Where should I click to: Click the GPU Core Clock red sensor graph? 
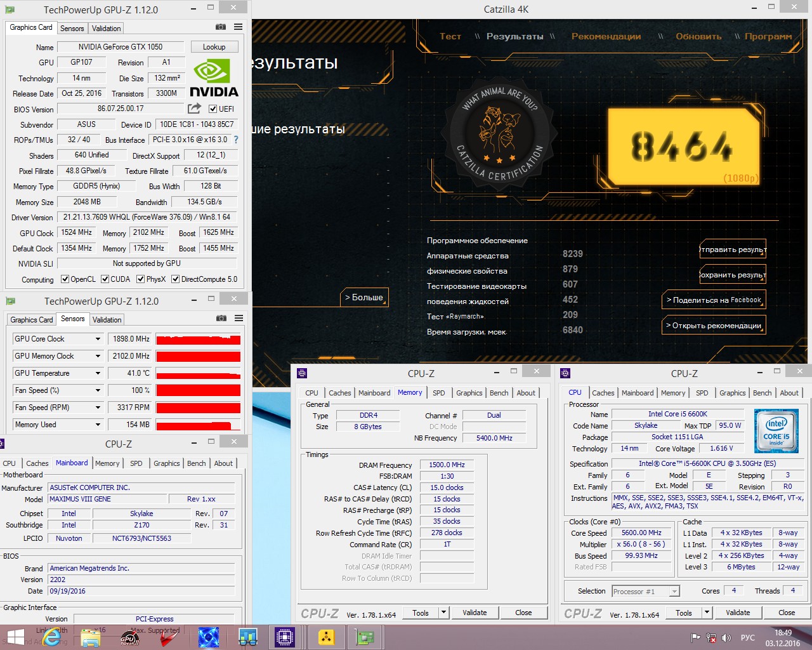coord(199,339)
